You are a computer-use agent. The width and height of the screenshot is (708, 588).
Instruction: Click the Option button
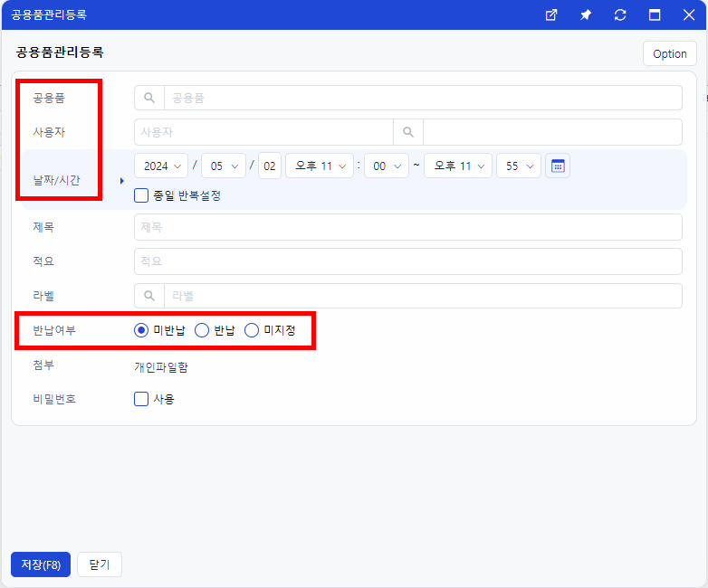670,53
